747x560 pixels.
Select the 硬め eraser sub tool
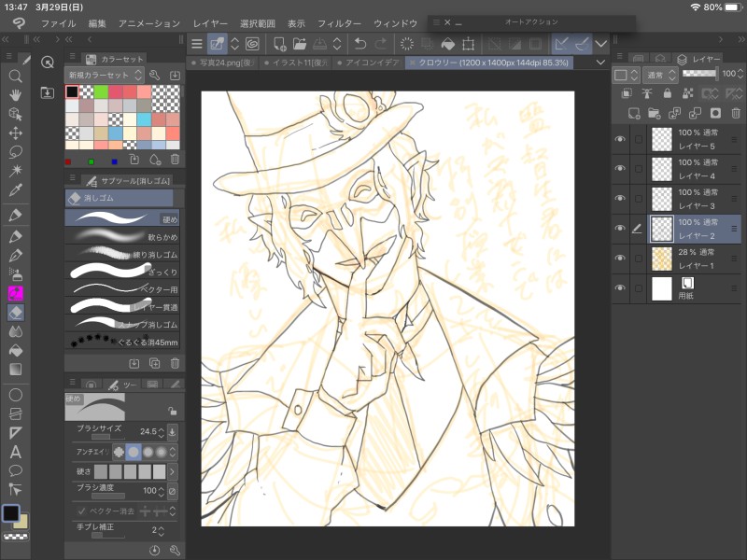[122, 218]
